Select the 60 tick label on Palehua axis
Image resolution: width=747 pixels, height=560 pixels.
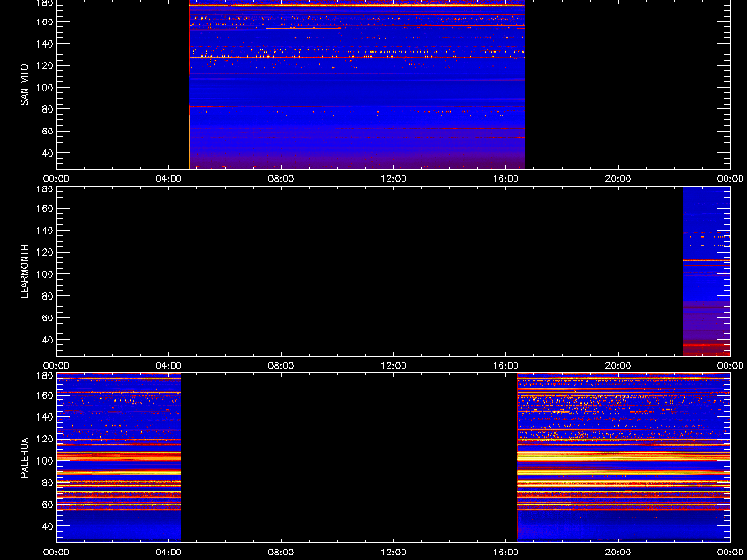click(49, 505)
